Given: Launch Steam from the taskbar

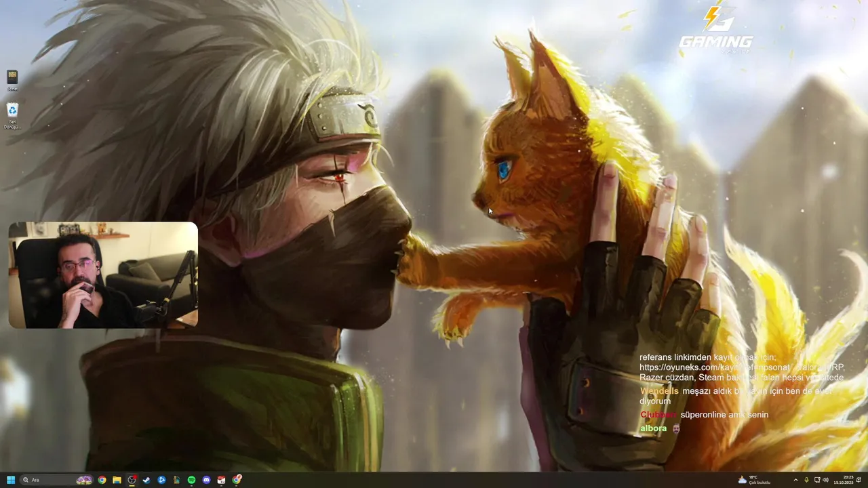Looking at the screenshot, I should 146,480.
